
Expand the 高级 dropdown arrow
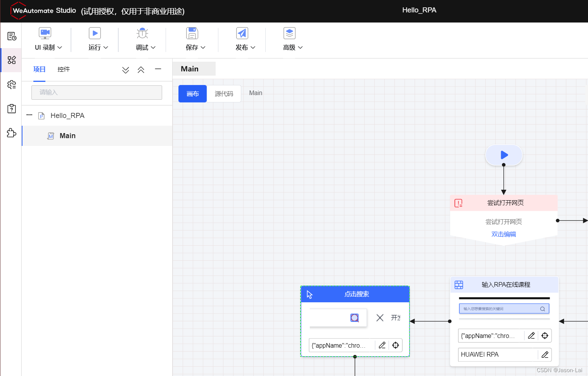[300, 47]
